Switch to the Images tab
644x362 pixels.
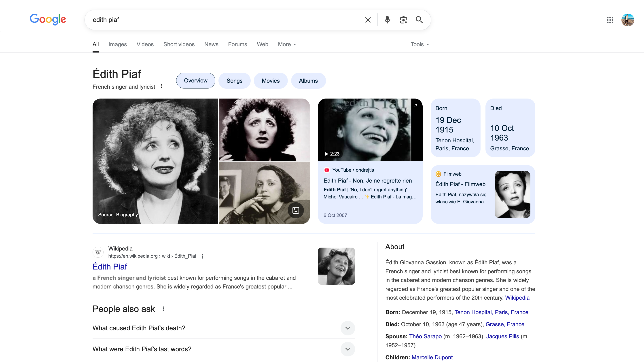coord(117,44)
